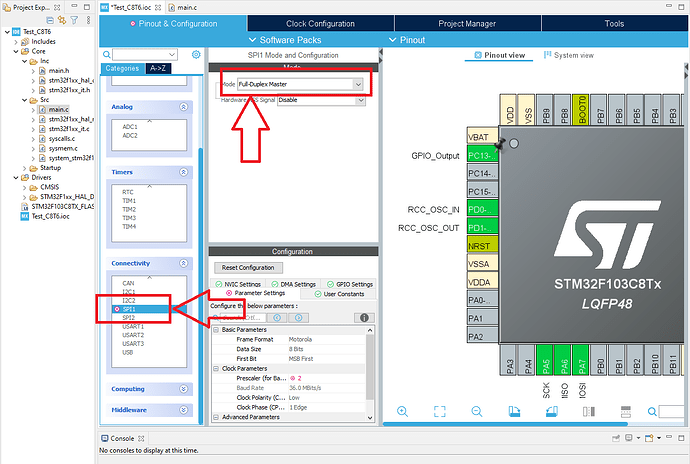Click the zoom in magnifier below the chip

(x=403, y=411)
